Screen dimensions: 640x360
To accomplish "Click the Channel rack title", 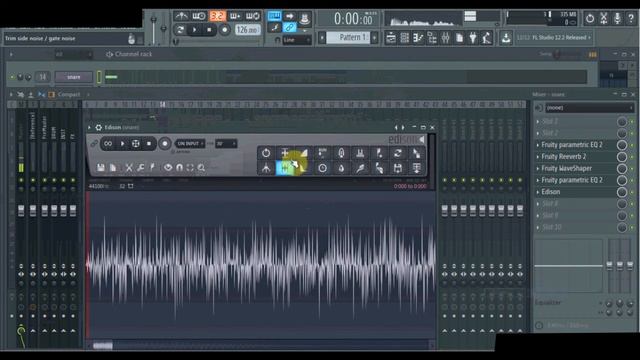I will pyautogui.click(x=133, y=54).
